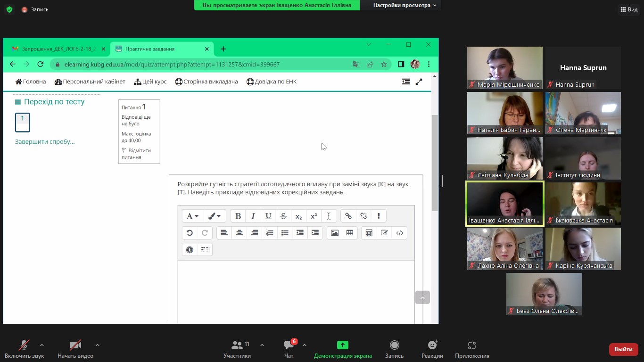The image size is (644, 362).
Task: Insert a table in the editor
Action: click(350, 233)
